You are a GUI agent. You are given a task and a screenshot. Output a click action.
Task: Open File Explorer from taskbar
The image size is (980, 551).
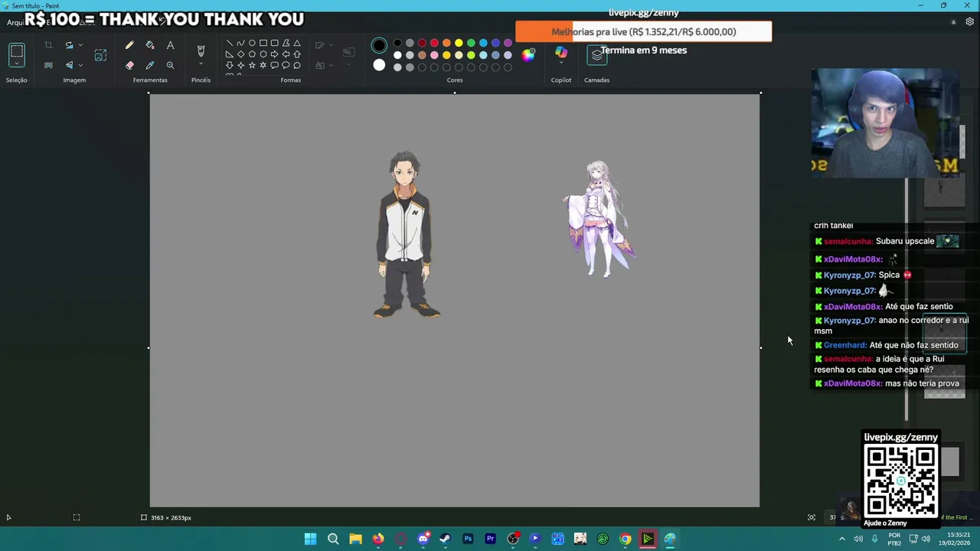355,539
